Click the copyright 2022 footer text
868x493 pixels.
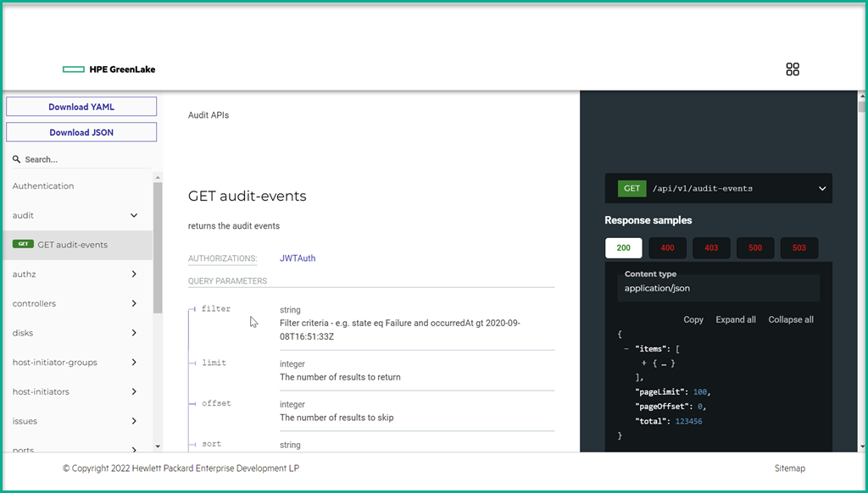pyautogui.click(x=181, y=468)
